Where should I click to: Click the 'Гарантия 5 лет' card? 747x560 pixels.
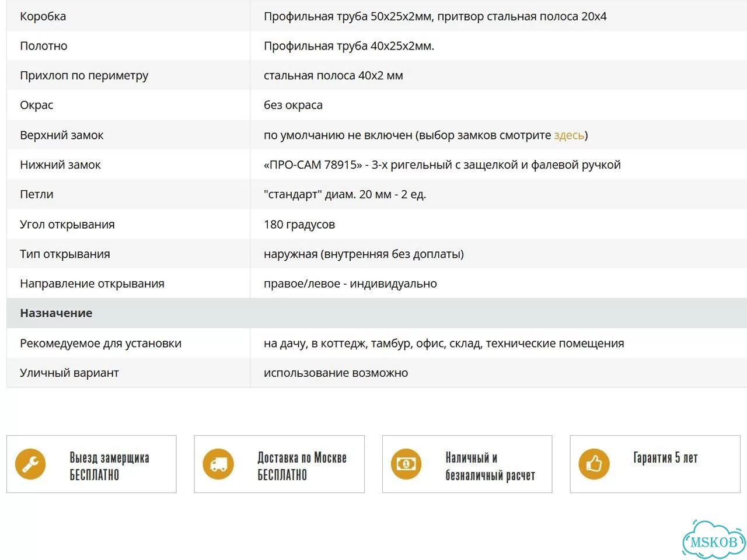tap(655, 464)
